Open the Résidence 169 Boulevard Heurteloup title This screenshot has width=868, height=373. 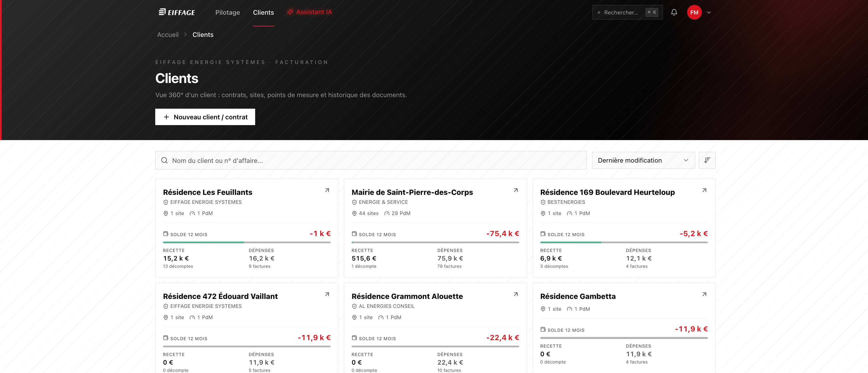pos(607,192)
